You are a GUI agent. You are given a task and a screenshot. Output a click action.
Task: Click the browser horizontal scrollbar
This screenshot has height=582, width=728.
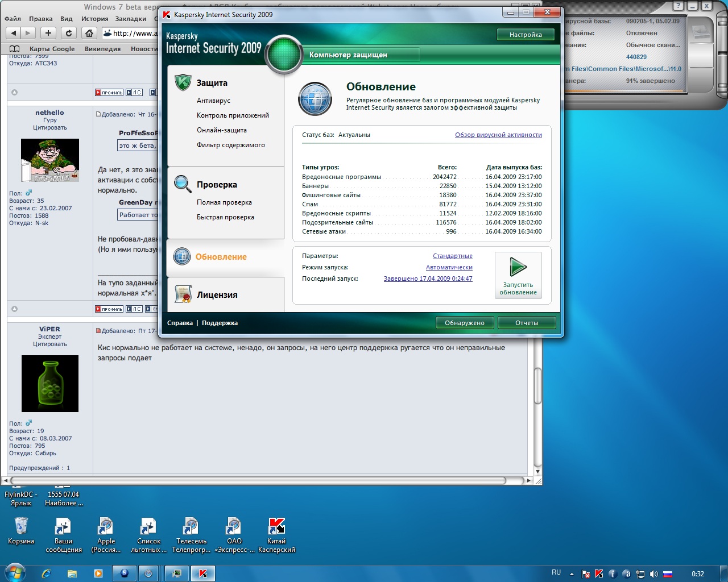click(259, 481)
